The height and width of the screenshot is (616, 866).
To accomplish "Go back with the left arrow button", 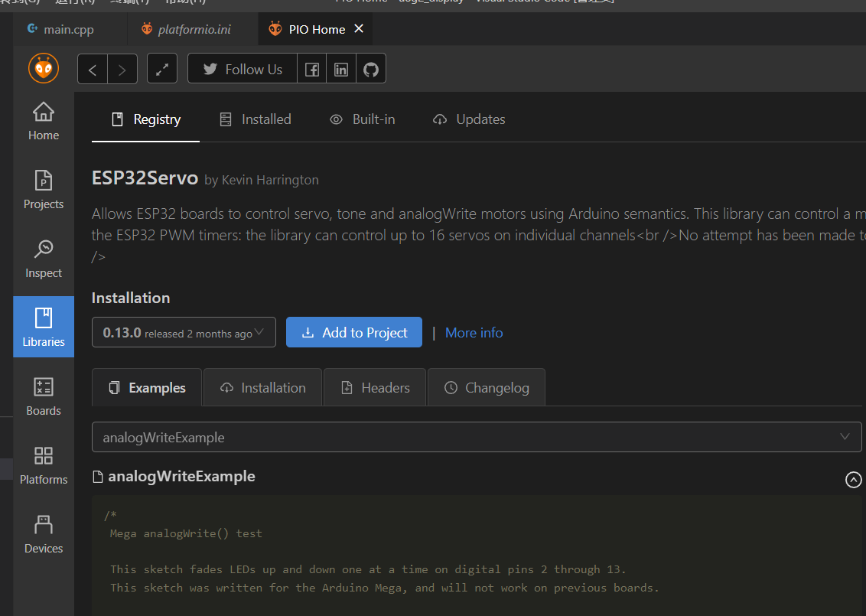I will coord(93,69).
